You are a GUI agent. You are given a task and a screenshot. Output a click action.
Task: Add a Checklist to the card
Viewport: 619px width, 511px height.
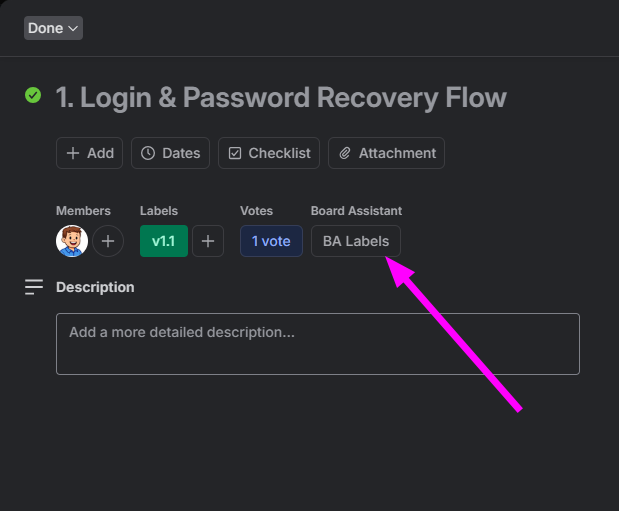pos(269,153)
